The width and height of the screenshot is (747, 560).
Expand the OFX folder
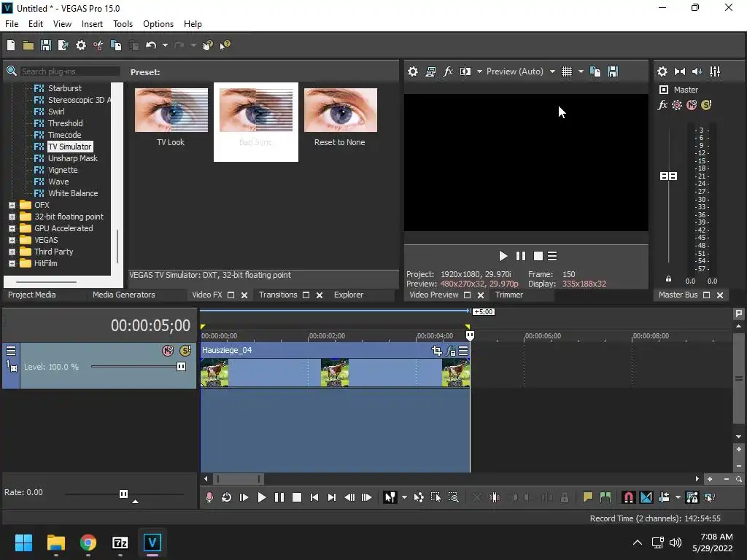[x=12, y=205]
